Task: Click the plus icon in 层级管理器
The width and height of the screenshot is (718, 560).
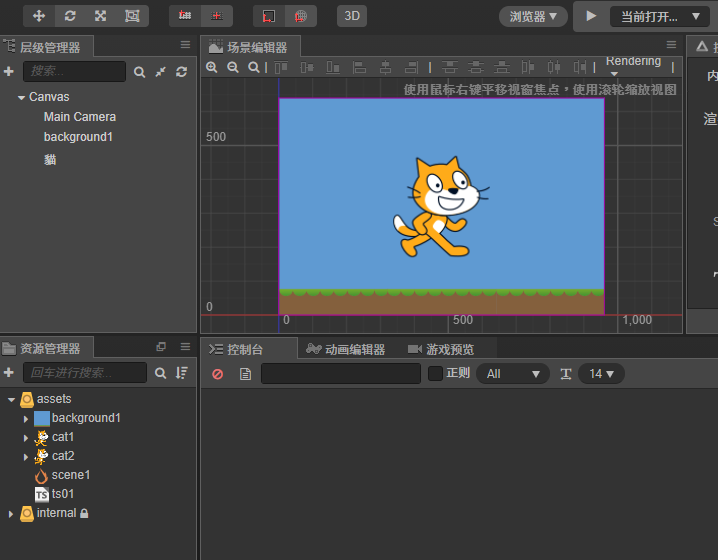Action: pos(9,71)
